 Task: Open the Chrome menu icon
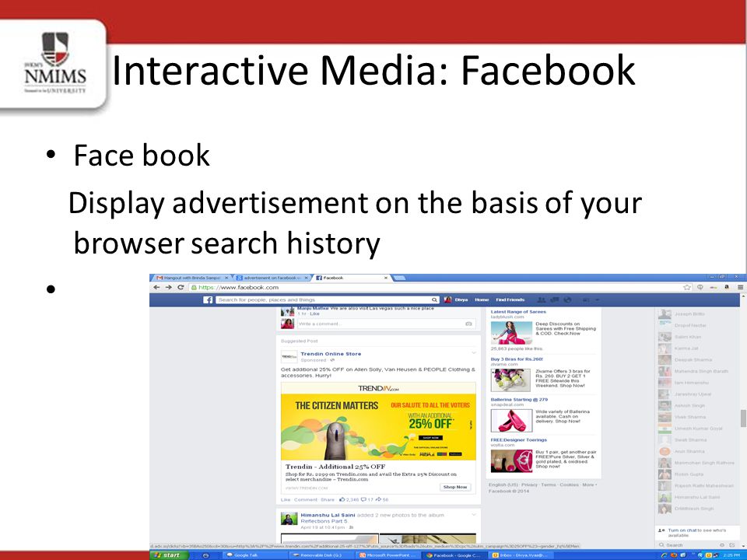click(740, 288)
